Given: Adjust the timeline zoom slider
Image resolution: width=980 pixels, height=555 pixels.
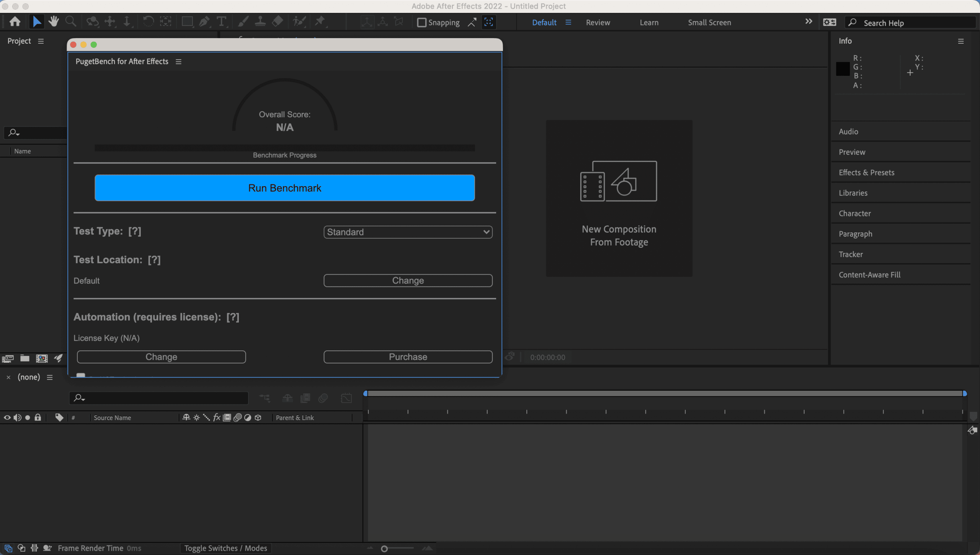Looking at the screenshot, I should [384, 549].
